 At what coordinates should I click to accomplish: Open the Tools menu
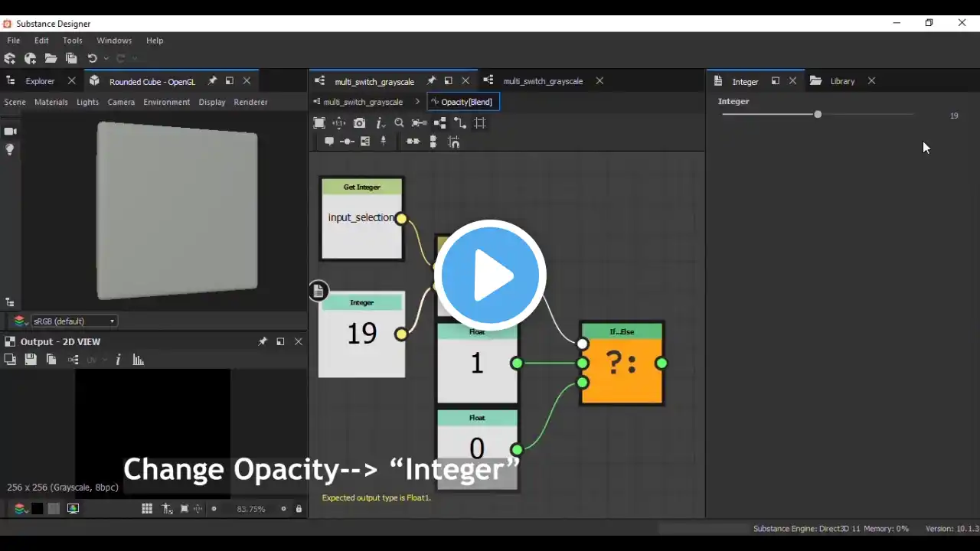point(72,41)
